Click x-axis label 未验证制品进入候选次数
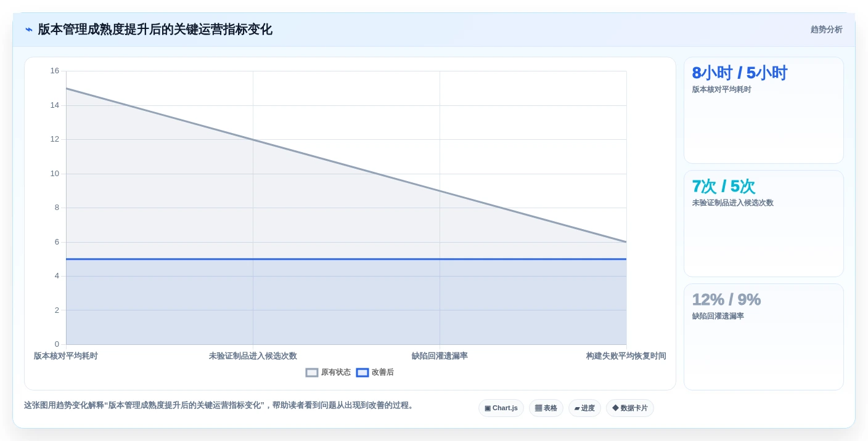 click(253, 356)
